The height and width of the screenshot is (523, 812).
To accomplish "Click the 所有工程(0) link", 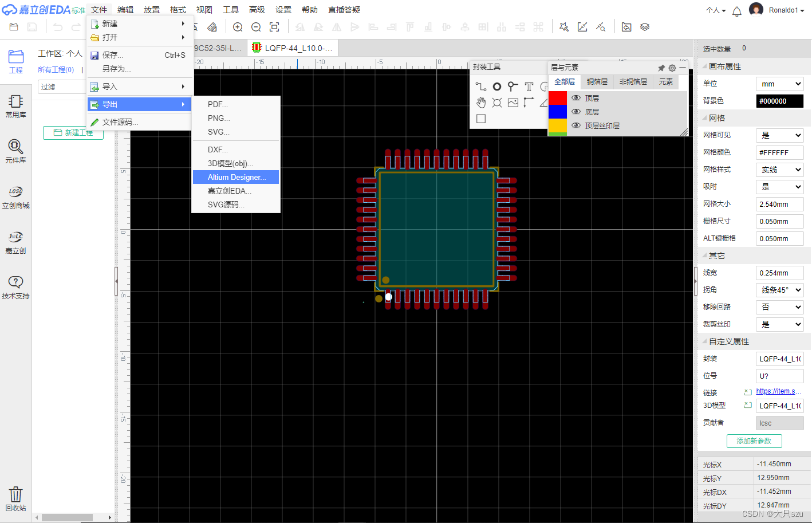I will click(x=56, y=69).
